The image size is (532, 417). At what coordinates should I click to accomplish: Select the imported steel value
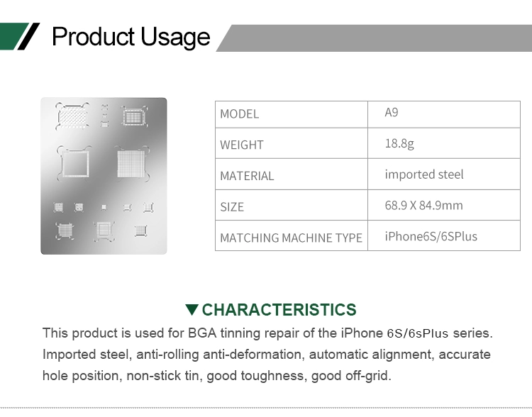click(424, 174)
